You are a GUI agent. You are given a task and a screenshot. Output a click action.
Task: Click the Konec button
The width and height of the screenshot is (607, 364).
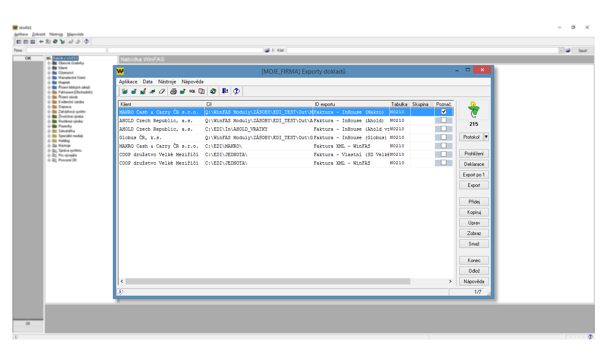[474, 260]
